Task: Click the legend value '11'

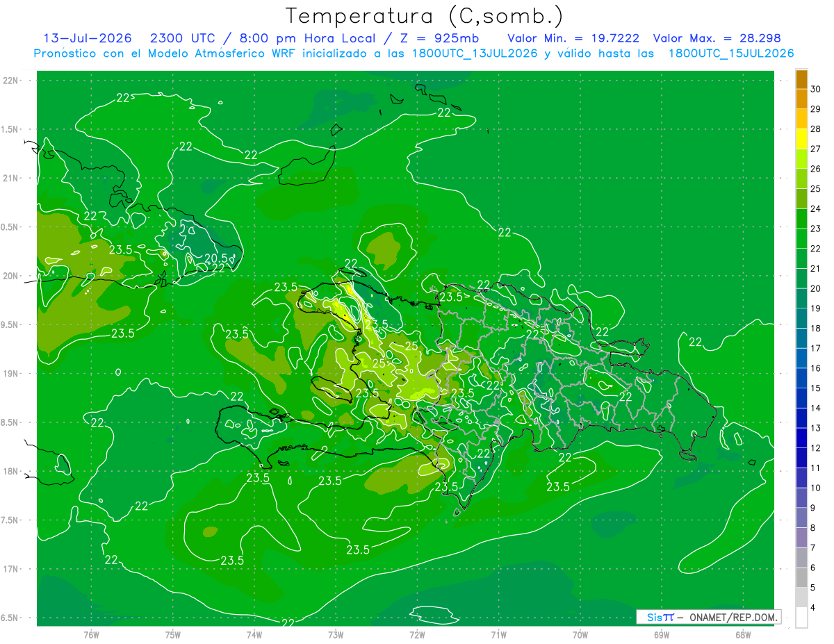Action: coord(816,468)
